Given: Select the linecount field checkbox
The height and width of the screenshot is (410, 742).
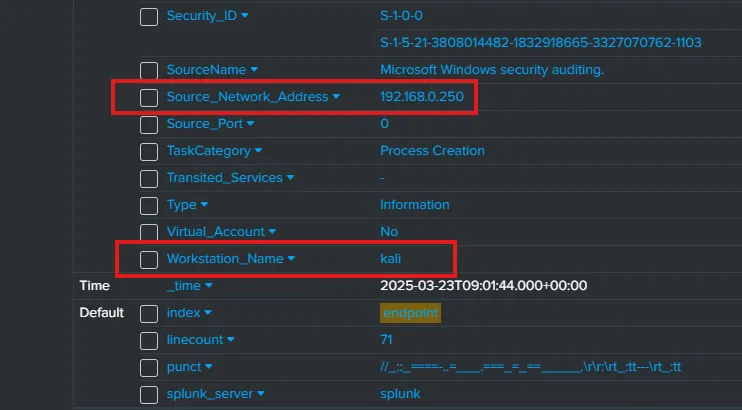Looking at the screenshot, I should coord(149,340).
